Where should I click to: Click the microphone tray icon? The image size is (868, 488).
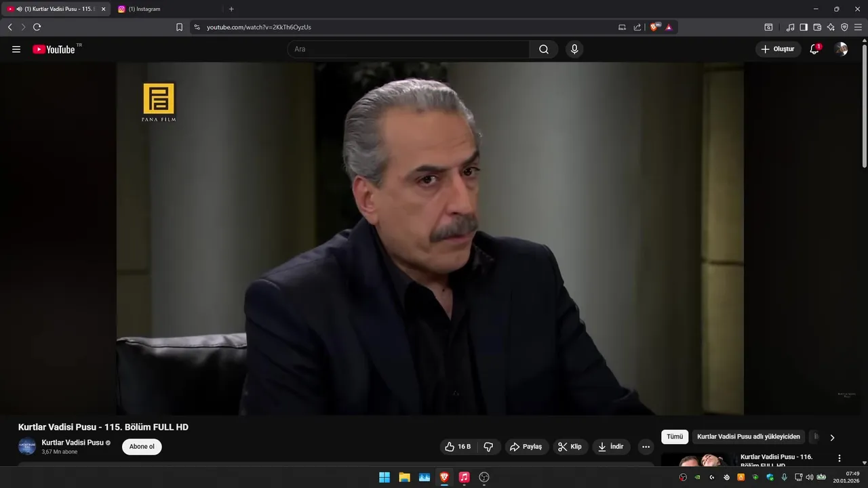point(785,477)
